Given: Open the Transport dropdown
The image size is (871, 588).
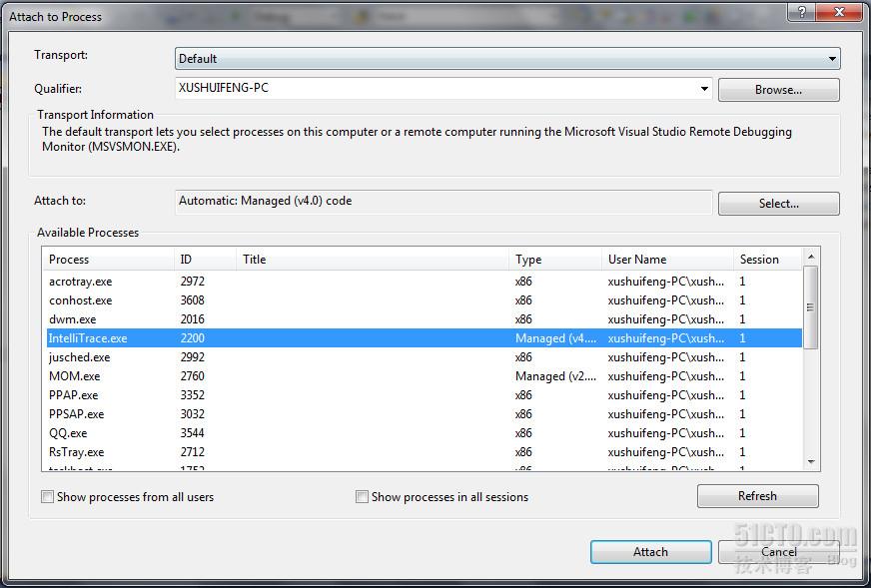Looking at the screenshot, I should (507, 58).
